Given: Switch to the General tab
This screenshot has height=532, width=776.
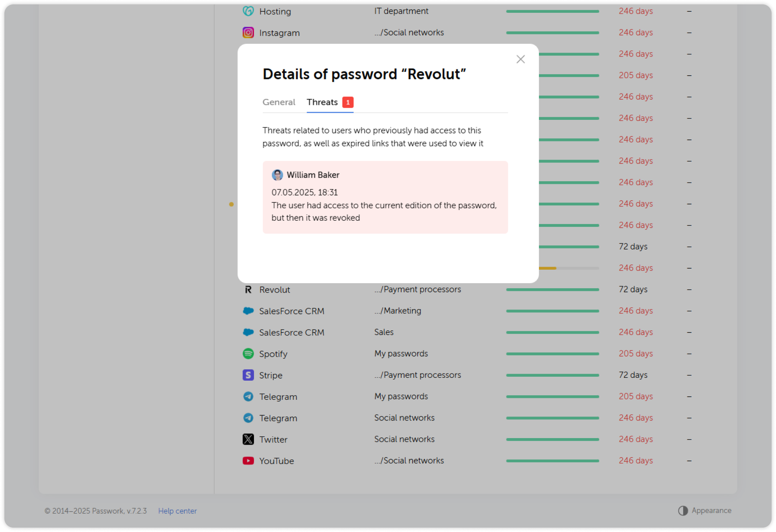Looking at the screenshot, I should tap(279, 102).
